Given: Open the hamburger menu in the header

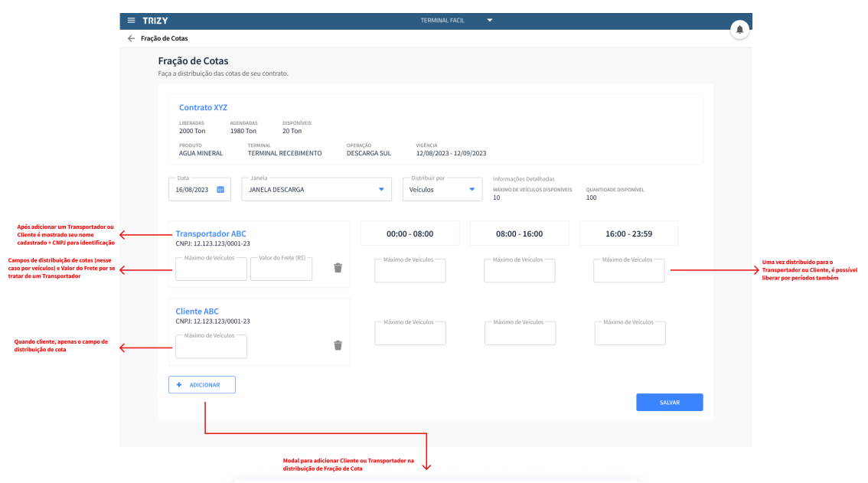Looking at the screenshot, I should (x=131, y=21).
